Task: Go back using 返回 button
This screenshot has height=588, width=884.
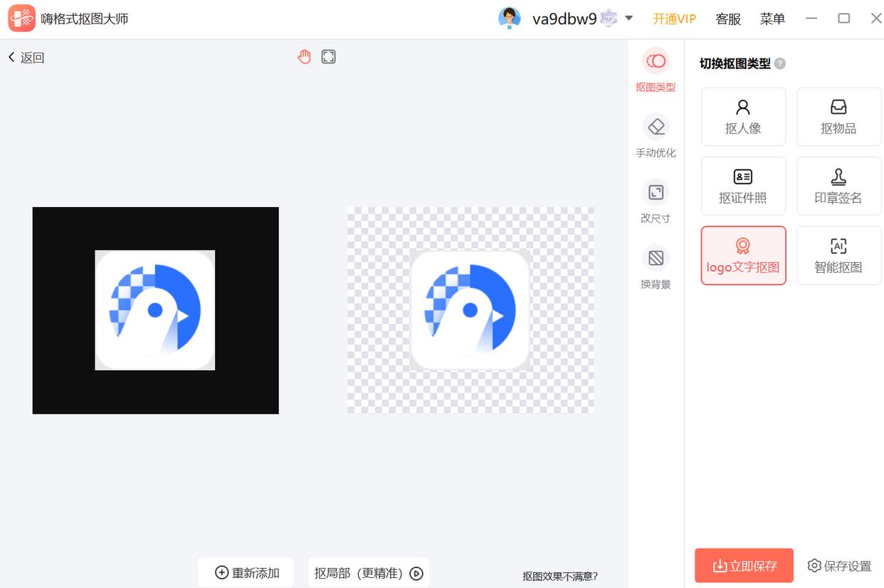Action: click(x=26, y=58)
